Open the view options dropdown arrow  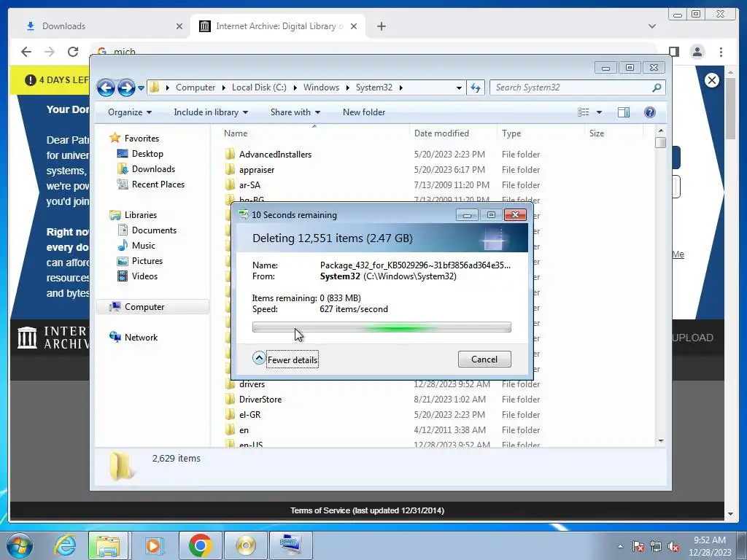coord(600,112)
